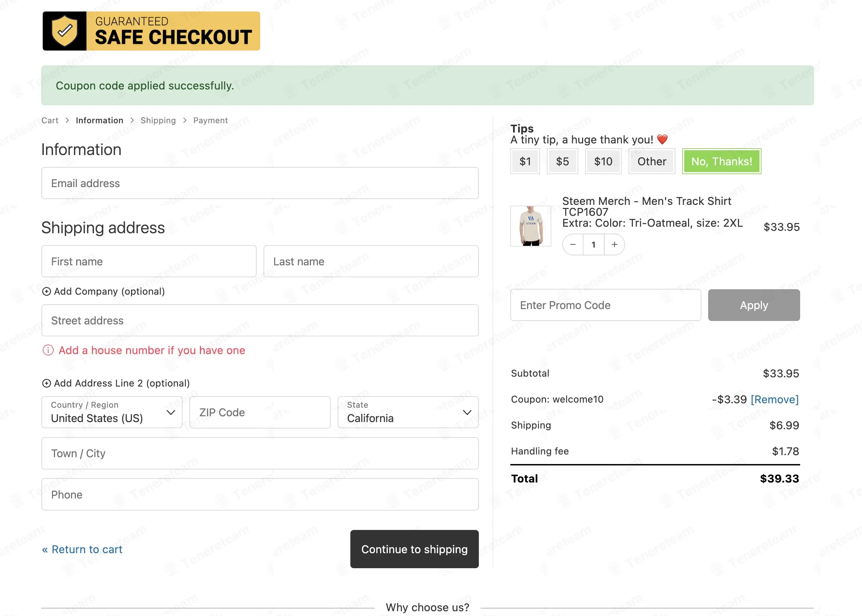Image resolution: width=862 pixels, height=616 pixels.
Task: Select the $10 tip option
Action: [603, 161]
